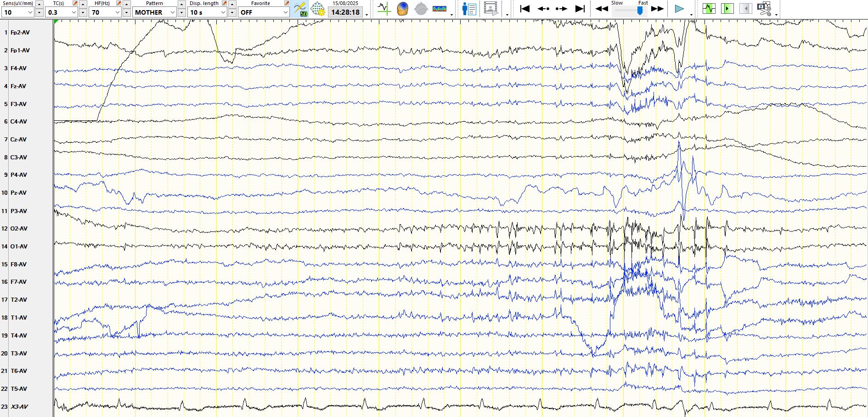Screen dimensions: 868x417
Task: Click the grey head map icon
Action: tap(421, 9)
